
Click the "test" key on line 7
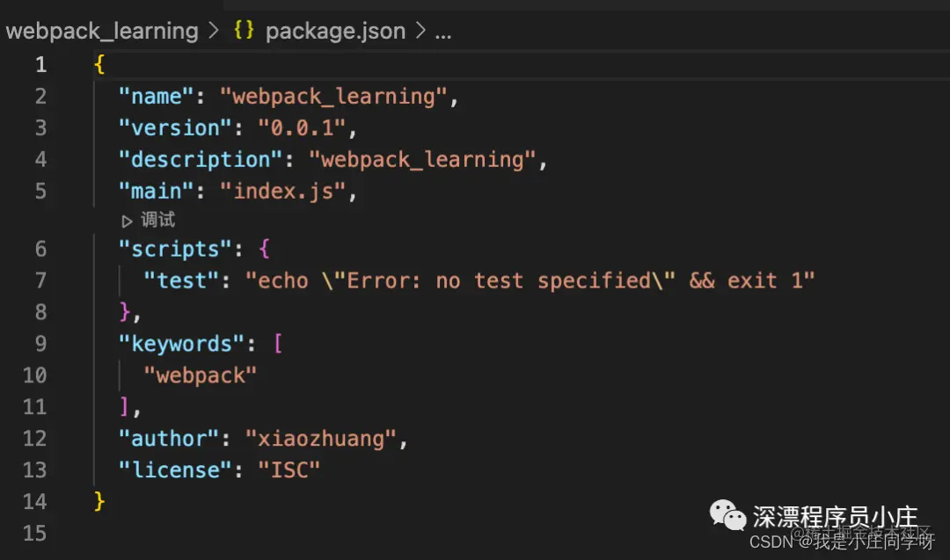tap(181, 280)
